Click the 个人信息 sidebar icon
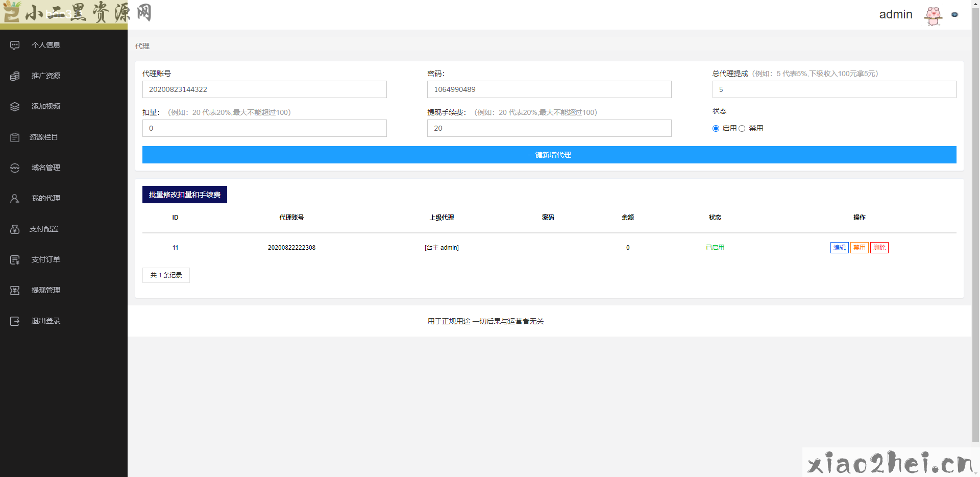Viewport: 980px width, 477px height. [15, 45]
